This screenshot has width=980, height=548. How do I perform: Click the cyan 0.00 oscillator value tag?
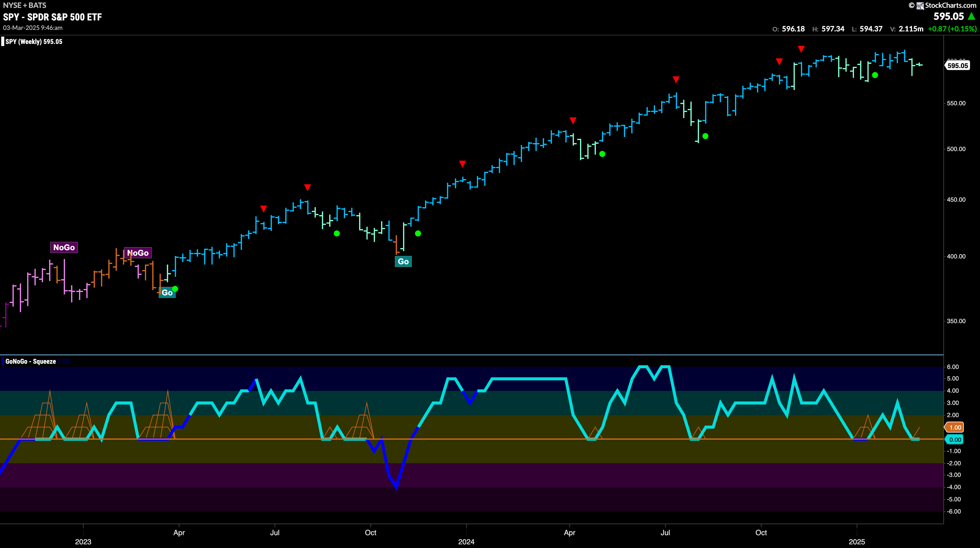click(x=954, y=440)
